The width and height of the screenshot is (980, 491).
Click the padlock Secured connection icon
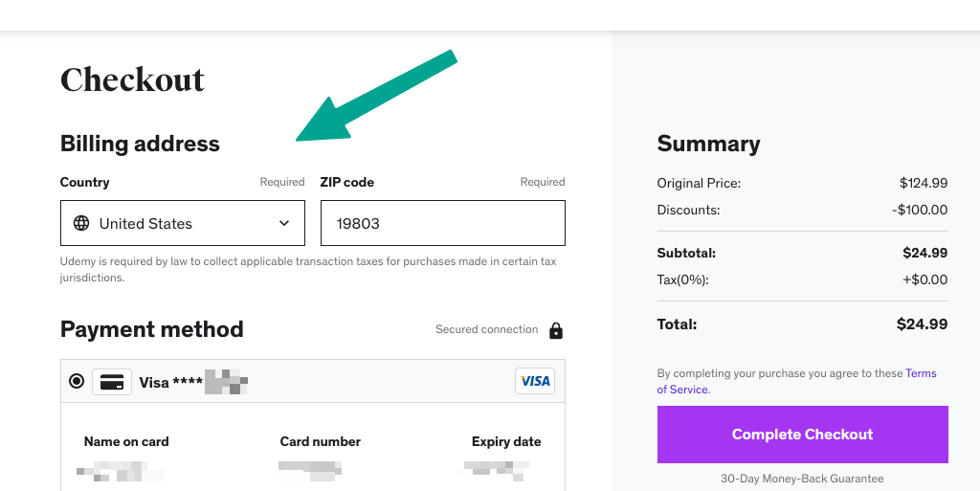tap(556, 330)
